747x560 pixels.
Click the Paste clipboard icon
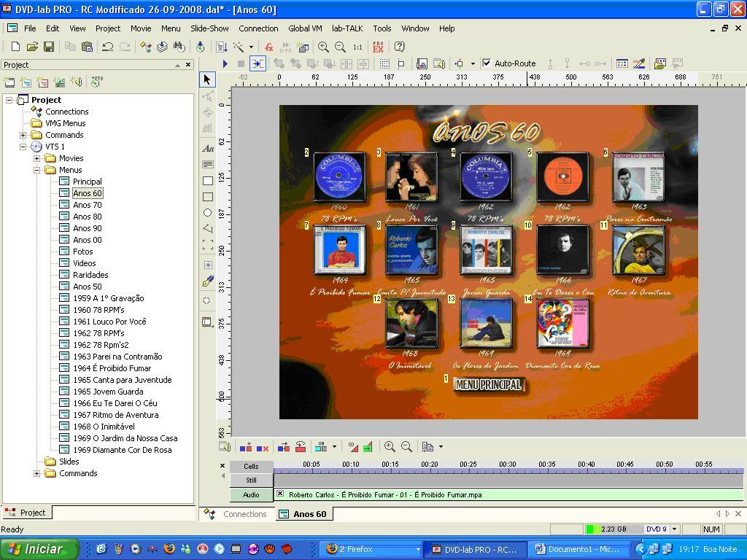[88, 47]
